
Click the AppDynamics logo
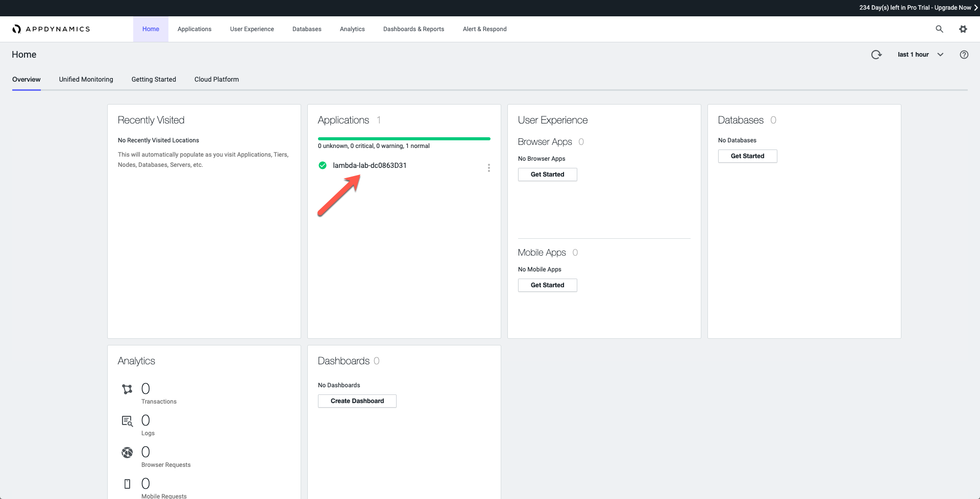(51, 29)
